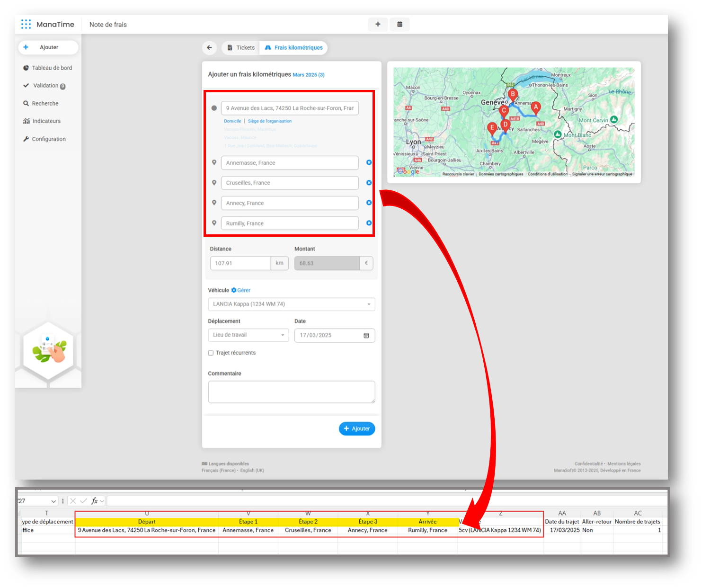Expand the Excel name box dropdown
Viewport: 701px width, 588px height.
(x=53, y=501)
